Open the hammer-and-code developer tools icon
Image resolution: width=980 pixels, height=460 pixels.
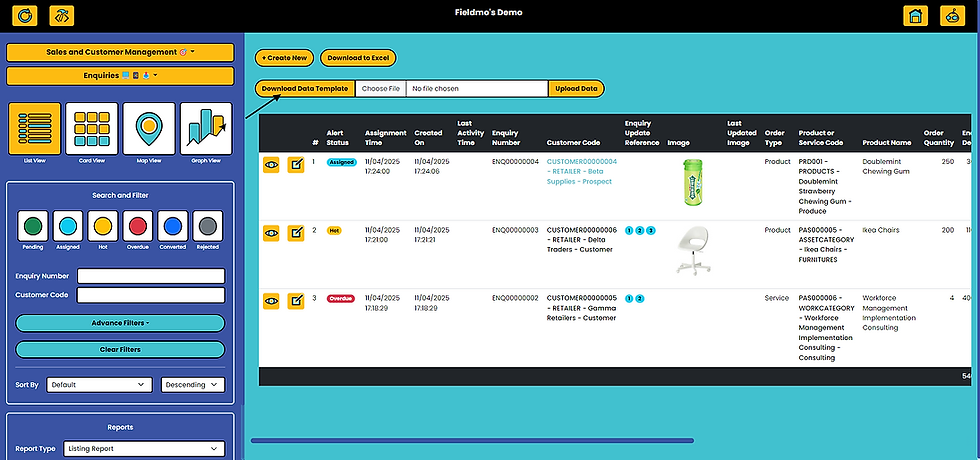coord(61,16)
